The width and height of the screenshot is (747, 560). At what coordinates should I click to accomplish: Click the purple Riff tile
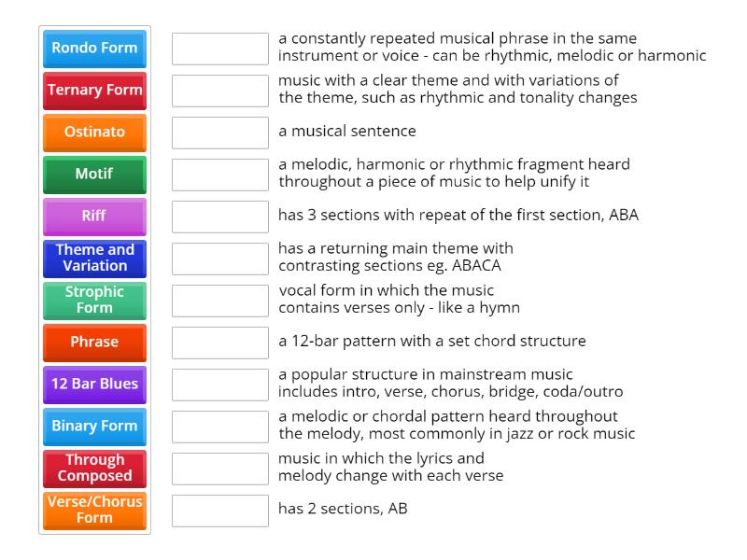coord(94,217)
